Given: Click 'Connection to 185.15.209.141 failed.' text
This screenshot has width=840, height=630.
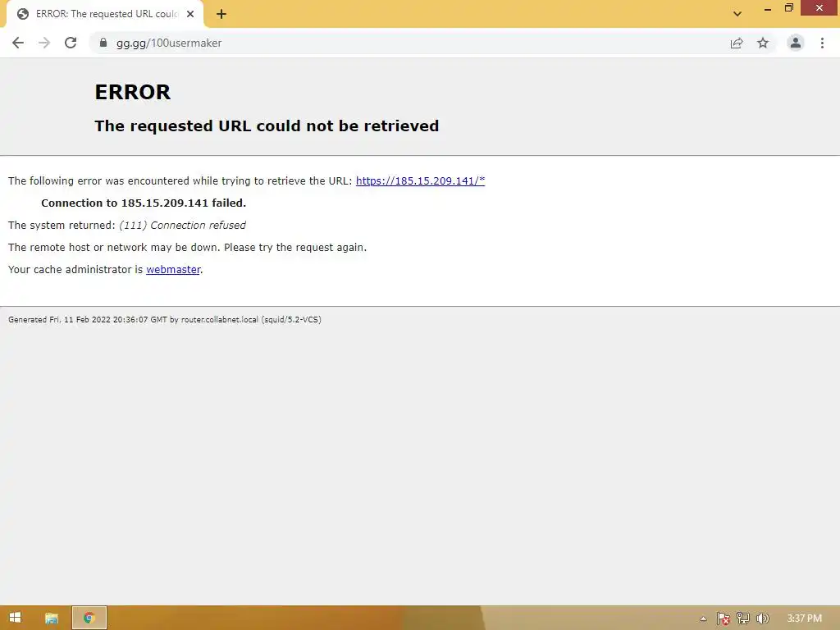Looking at the screenshot, I should click(x=144, y=203).
